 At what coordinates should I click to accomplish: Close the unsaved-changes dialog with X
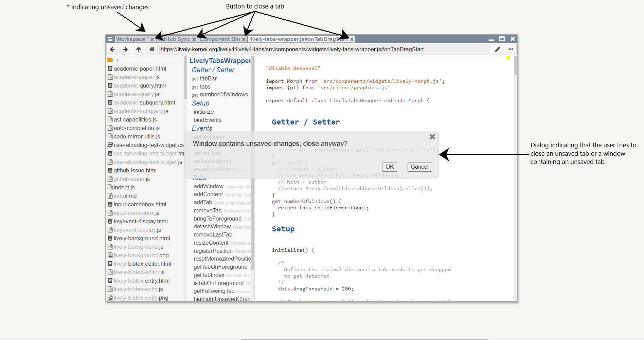[x=432, y=137]
